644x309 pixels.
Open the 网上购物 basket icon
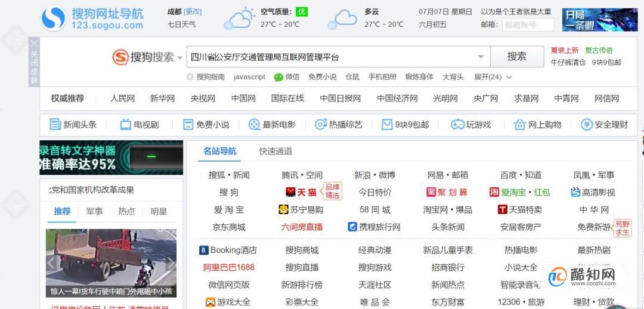tap(520, 125)
